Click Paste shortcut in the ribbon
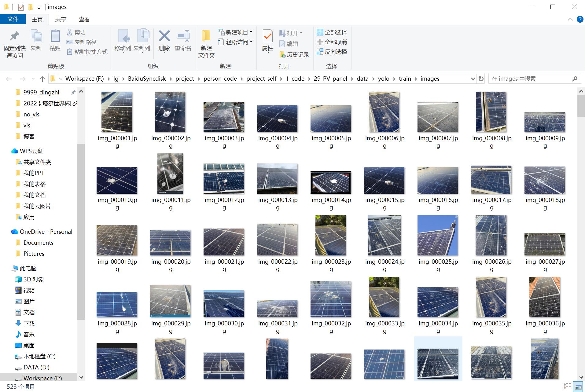The image size is (585, 392). coord(87,52)
